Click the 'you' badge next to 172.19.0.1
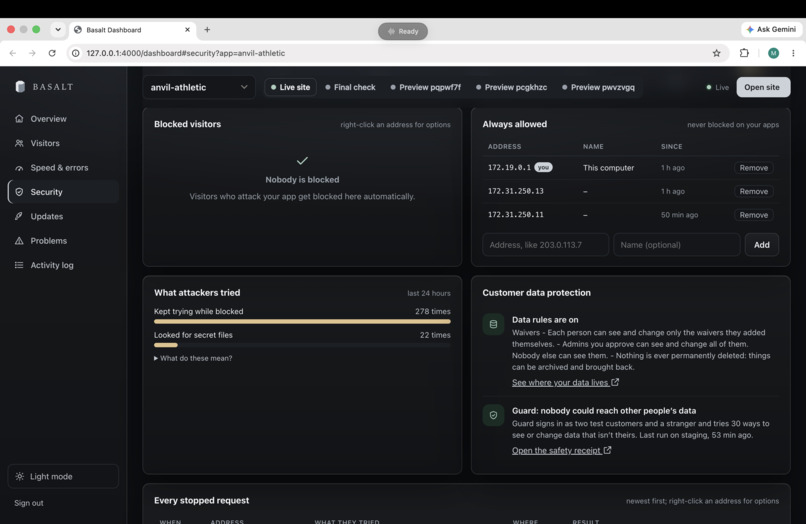Viewport: 806px width, 524px height. coord(543,167)
